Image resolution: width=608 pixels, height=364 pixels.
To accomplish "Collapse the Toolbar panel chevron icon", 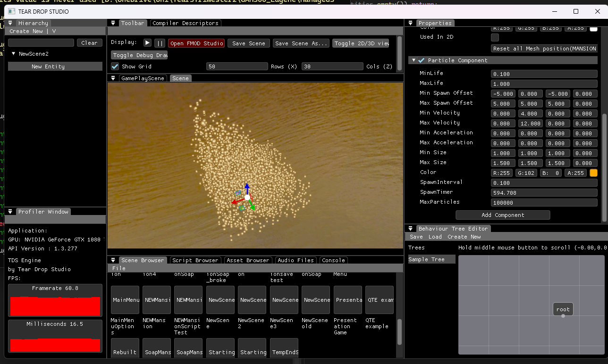I will (113, 22).
